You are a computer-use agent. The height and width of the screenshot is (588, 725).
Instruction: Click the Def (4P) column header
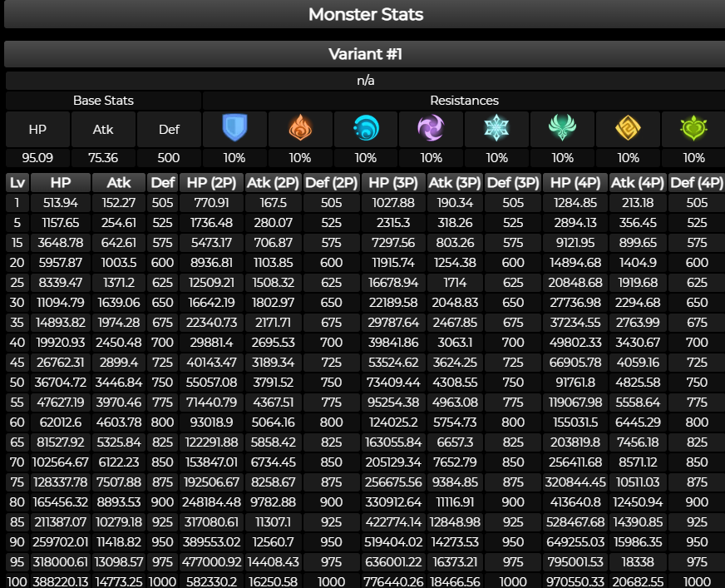[x=697, y=183]
